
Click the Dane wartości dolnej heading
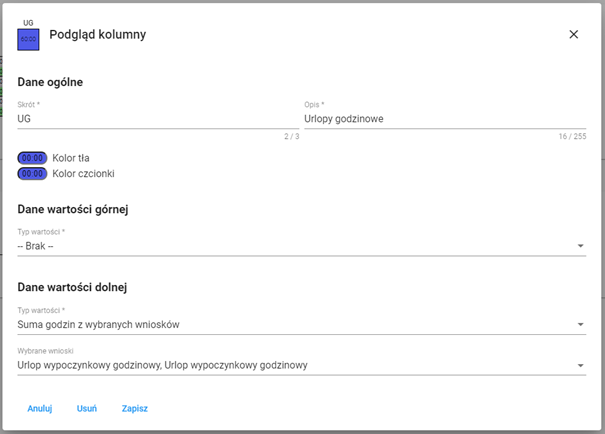72,287
